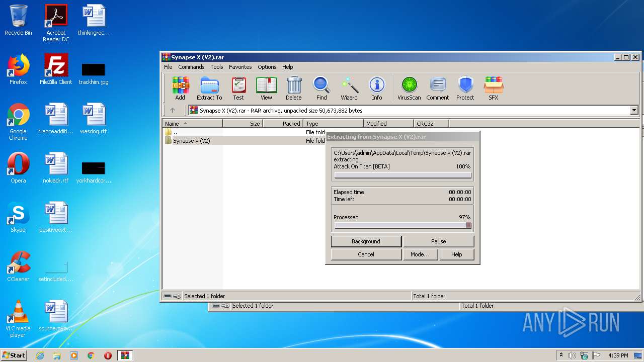The height and width of the screenshot is (362, 644).
Task: Click the file progress bar for Attack On Titan
Action: tap(403, 175)
